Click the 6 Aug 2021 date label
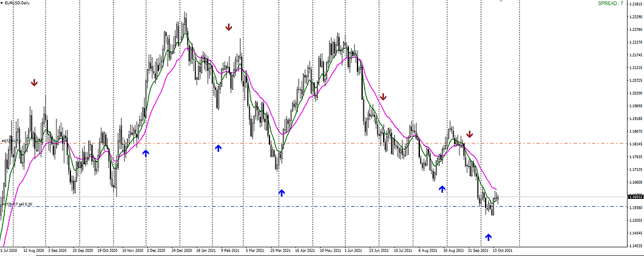Image resolution: width=644 pixels, height=256 pixels. (428, 249)
